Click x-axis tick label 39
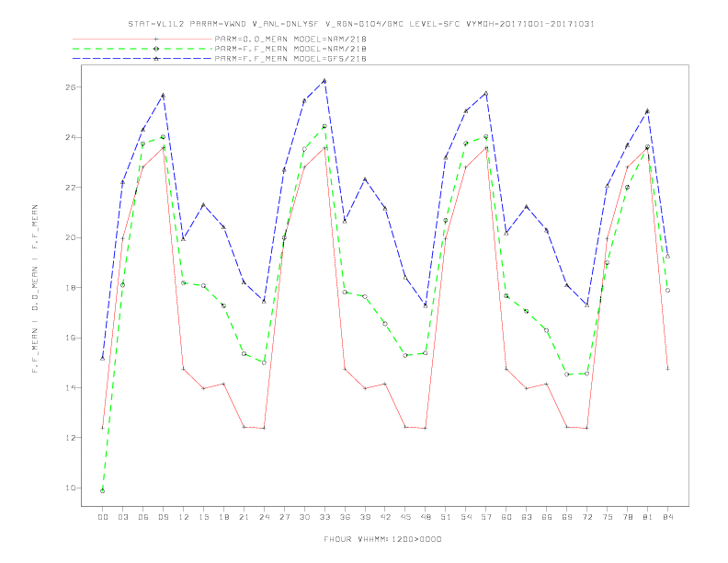 coord(365,517)
